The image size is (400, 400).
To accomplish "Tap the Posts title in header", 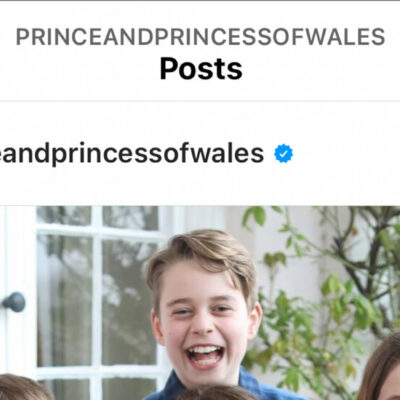I will coord(201,69).
